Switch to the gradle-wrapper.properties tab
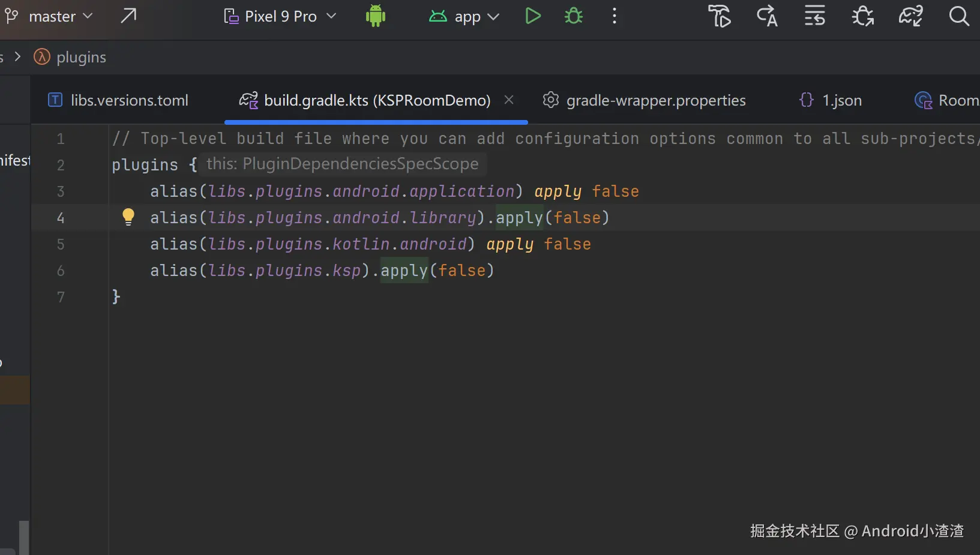980x555 pixels. 644,100
